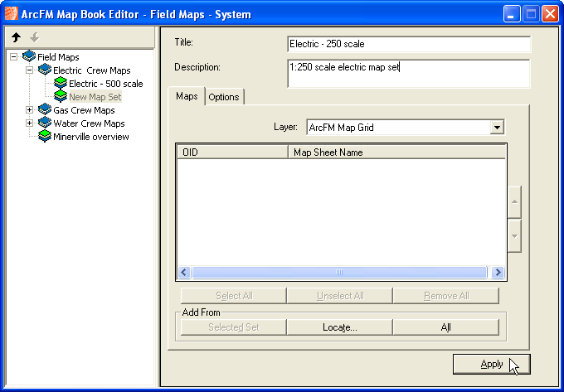Select the Field Maps tree label
The image size is (564, 392).
click(58, 57)
